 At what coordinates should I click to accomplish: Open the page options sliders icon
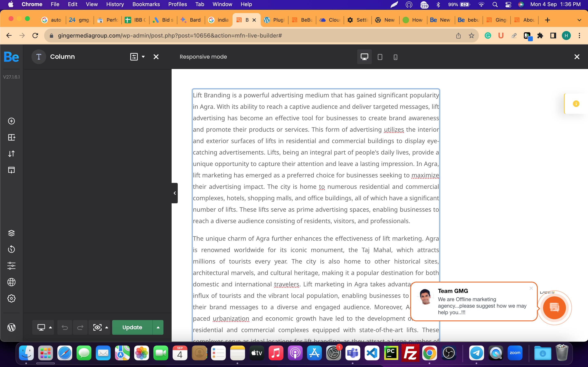click(11, 266)
